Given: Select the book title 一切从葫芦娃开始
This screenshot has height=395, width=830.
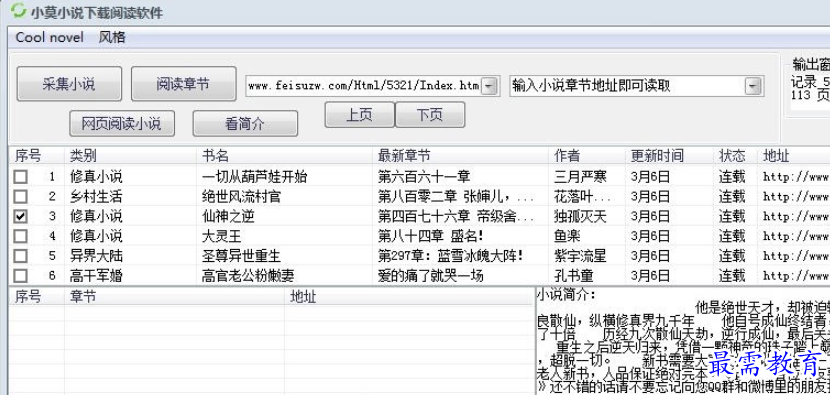Looking at the screenshot, I should 255,177.
